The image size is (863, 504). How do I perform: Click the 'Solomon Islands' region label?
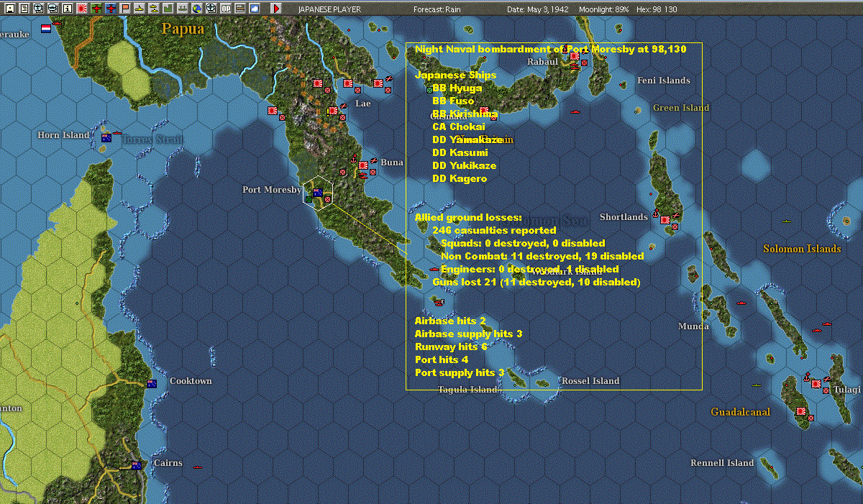(x=802, y=249)
